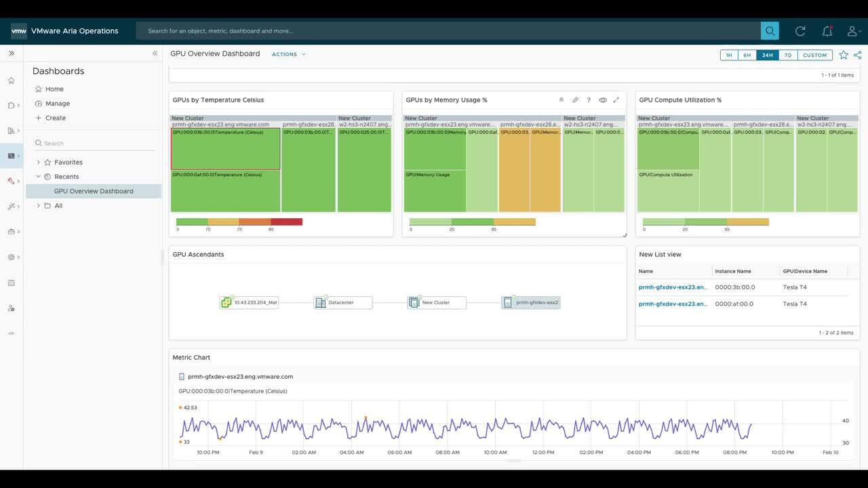Click the Create option in the Dashboards panel
Screen dimensions: 868x488
pos(54,117)
